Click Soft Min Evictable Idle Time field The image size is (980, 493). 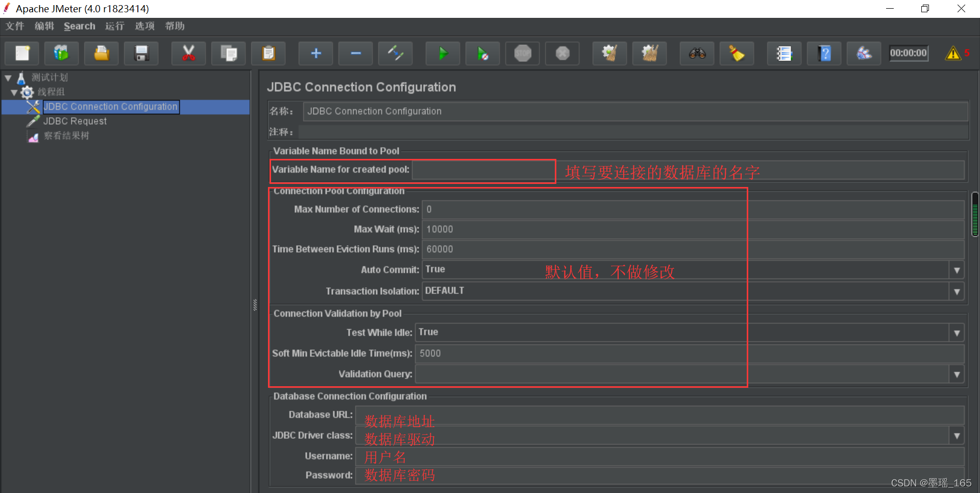click(x=690, y=354)
